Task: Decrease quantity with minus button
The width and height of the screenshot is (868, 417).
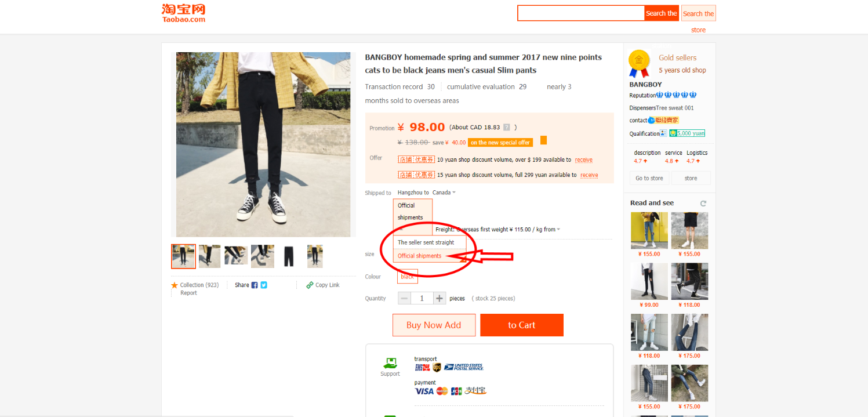Action: 405,298
